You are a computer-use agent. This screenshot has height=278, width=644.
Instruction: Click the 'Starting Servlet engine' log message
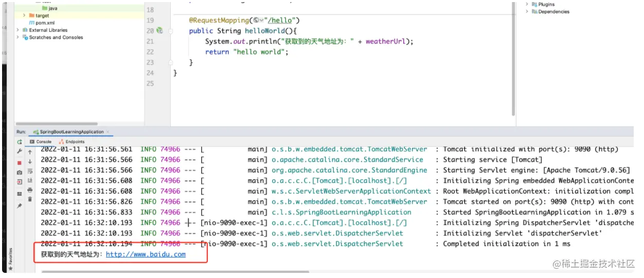pyautogui.click(x=536, y=170)
